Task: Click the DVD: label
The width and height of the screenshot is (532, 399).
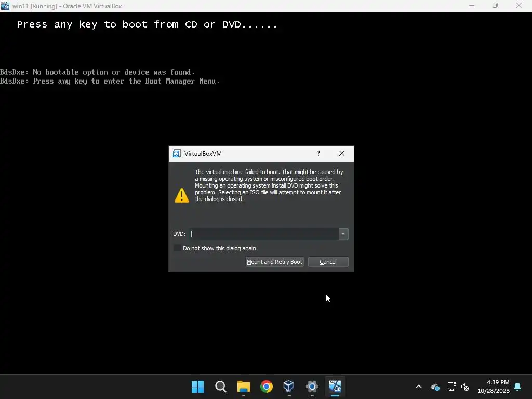Action: coord(179,234)
